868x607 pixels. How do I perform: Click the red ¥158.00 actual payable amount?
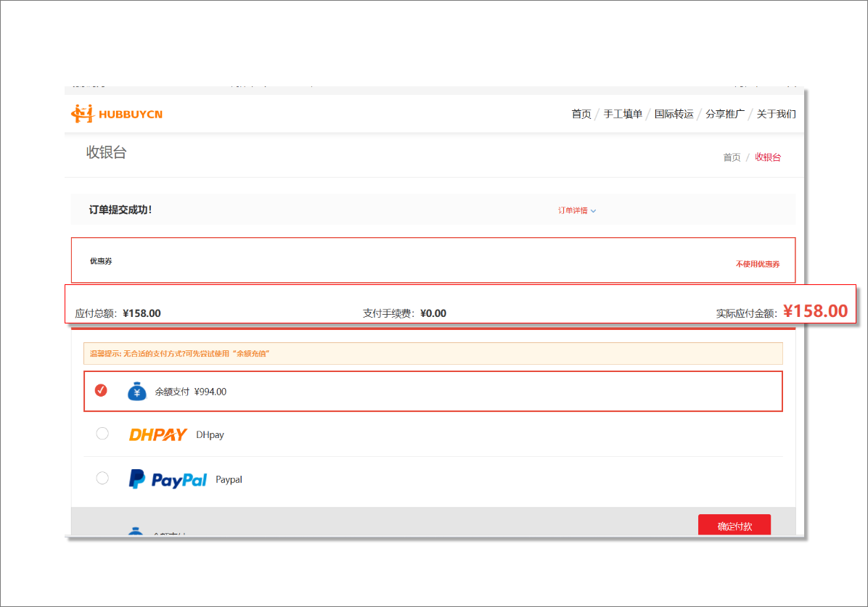click(815, 311)
